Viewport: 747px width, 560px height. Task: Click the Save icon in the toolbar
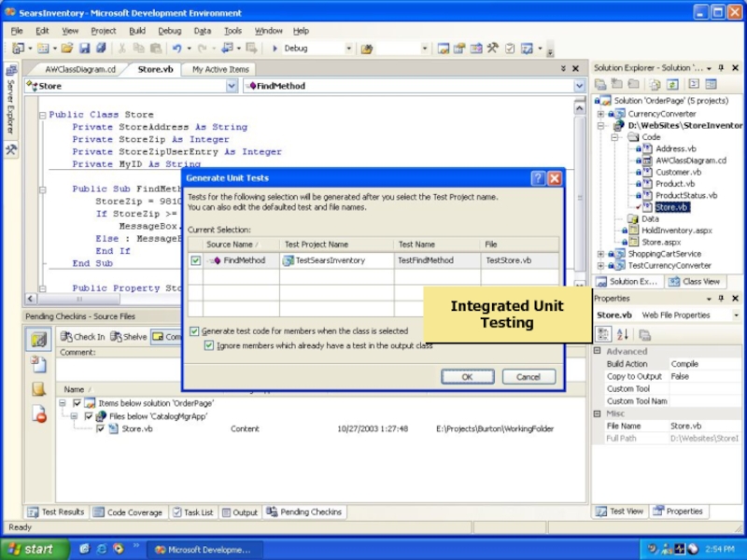(85, 49)
